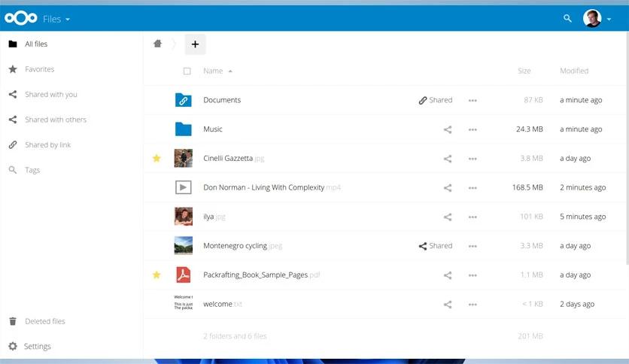The height and width of the screenshot is (364, 629).
Task: Open more actions for welcome
Action: 473,305
